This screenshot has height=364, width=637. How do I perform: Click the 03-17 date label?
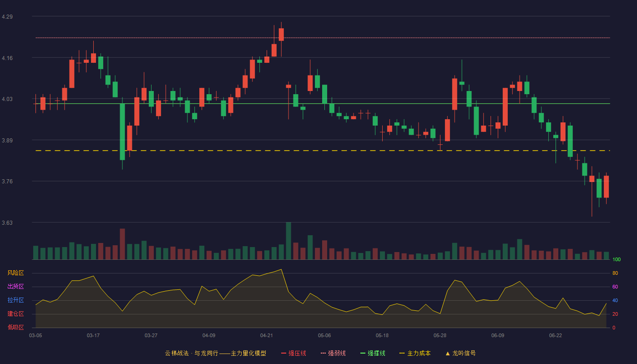[x=93, y=335]
